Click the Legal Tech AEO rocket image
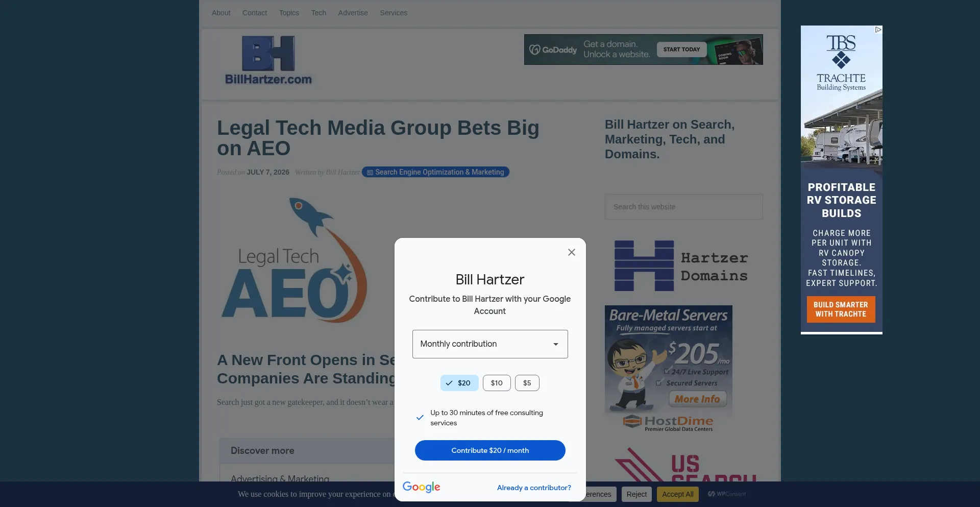The image size is (980, 507). 295,260
